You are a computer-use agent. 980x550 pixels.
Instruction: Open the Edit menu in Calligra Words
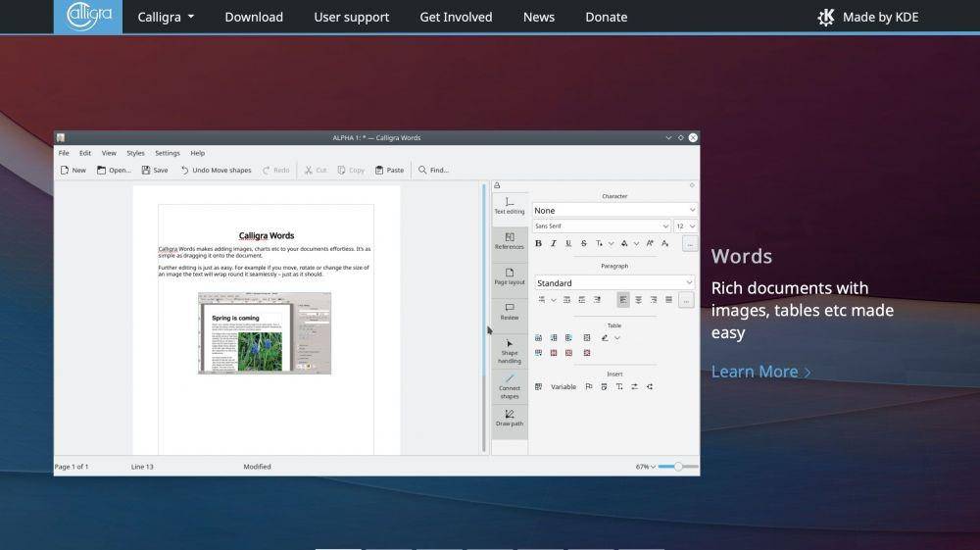click(x=85, y=153)
